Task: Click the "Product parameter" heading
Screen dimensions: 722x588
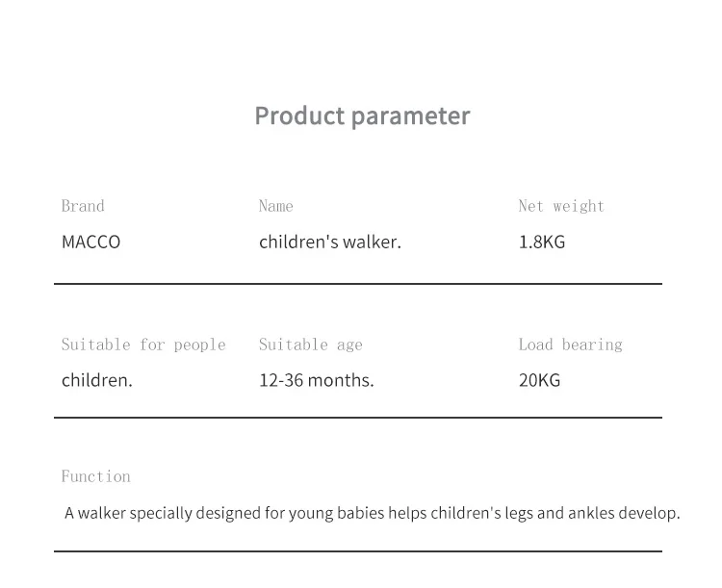Action: 362,115
